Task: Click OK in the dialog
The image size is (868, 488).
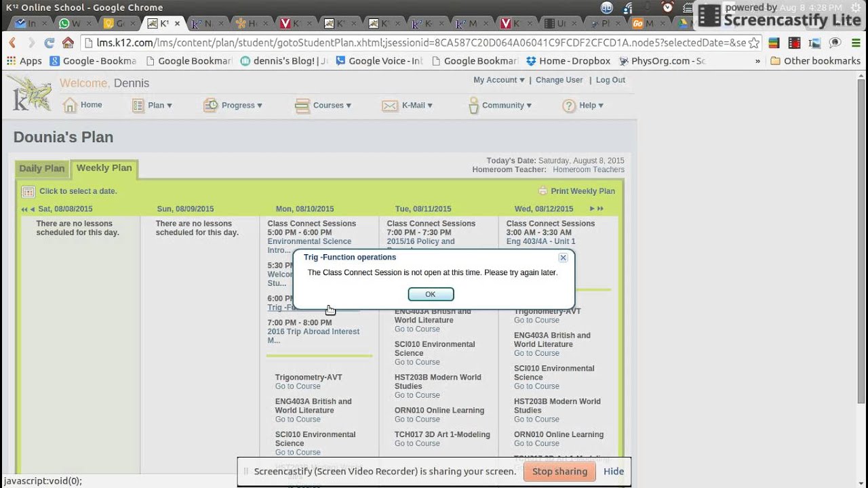Action: click(431, 294)
